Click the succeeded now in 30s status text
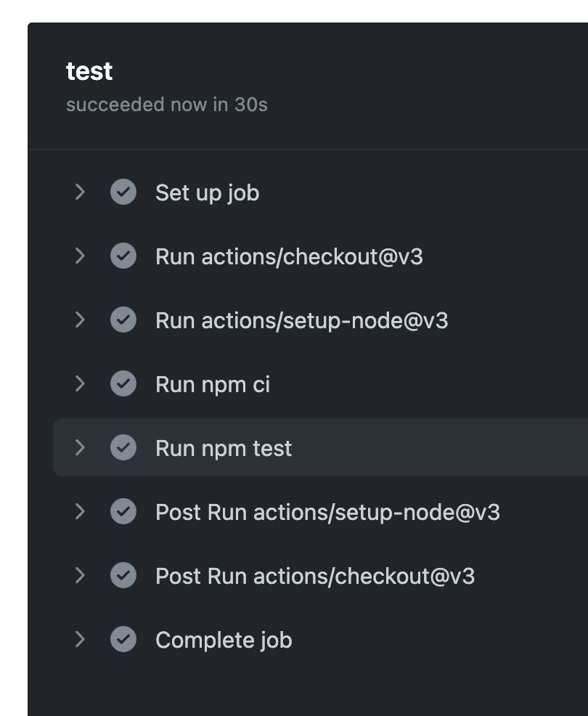Viewport: 588px width, 716px height. [166, 105]
